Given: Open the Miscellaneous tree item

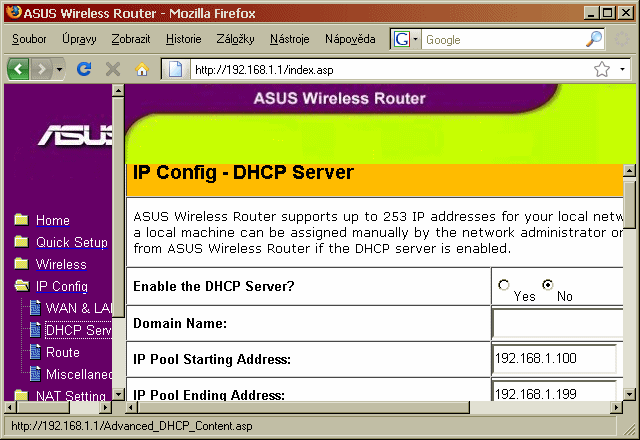Looking at the screenshot, I should (79, 374).
